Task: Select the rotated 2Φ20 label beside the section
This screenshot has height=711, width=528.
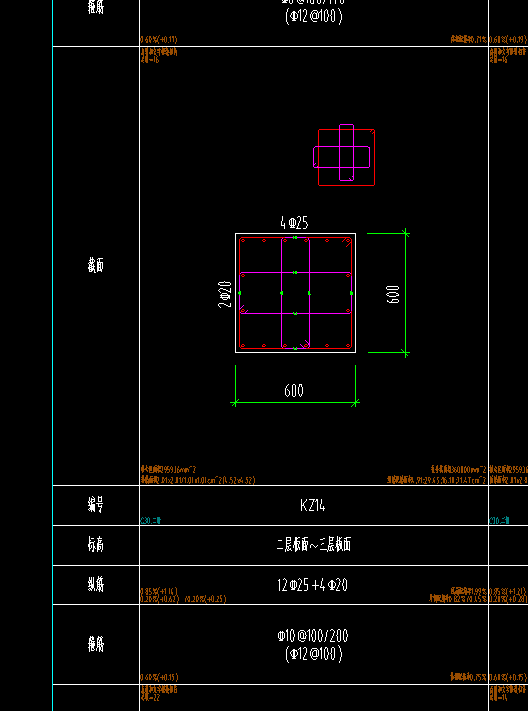Action: 225,294
